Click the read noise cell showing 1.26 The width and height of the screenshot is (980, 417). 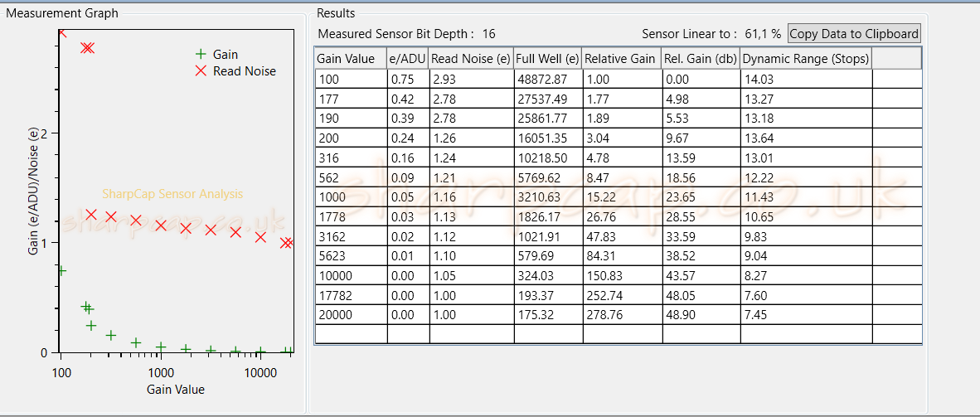coord(471,138)
